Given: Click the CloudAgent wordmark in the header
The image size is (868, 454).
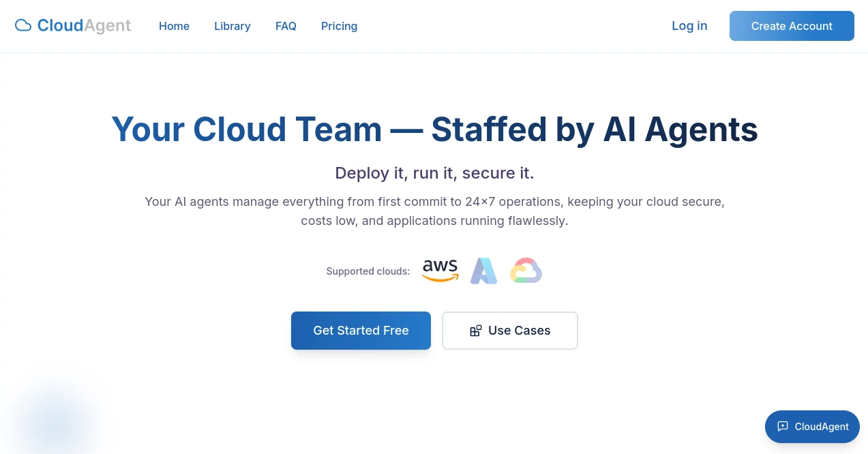Looking at the screenshot, I should (x=85, y=25).
